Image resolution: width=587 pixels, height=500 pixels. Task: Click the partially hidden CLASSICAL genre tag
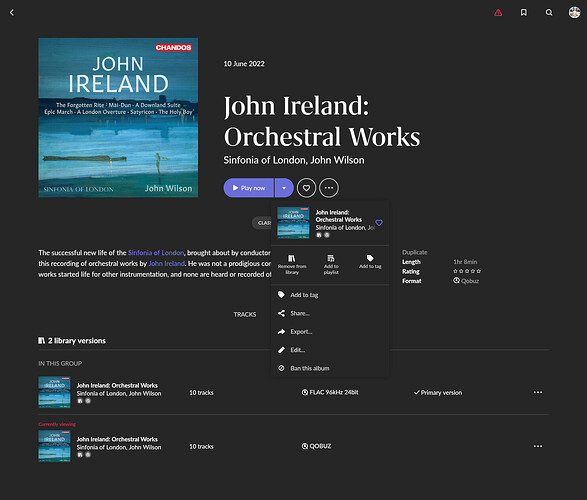coord(262,223)
